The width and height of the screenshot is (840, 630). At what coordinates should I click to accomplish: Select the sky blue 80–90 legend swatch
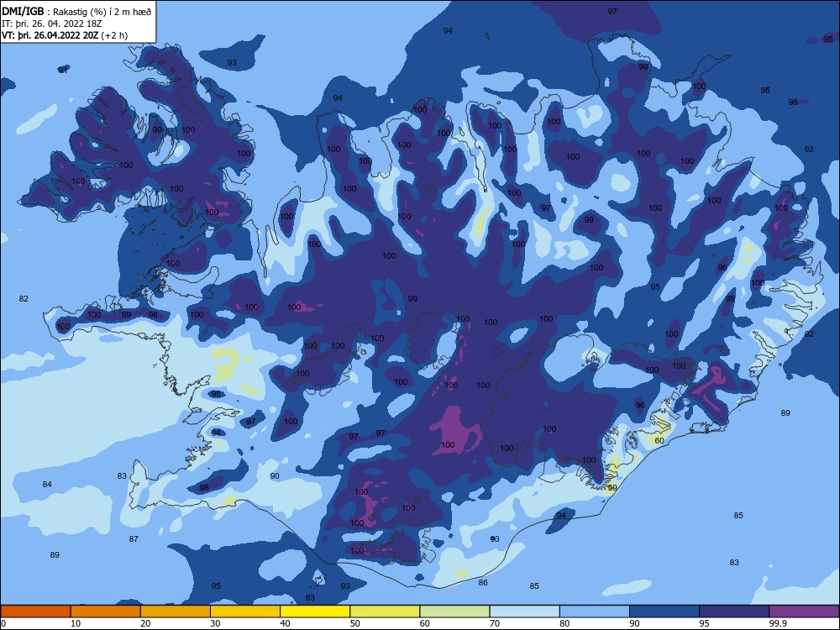[x=594, y=612]
